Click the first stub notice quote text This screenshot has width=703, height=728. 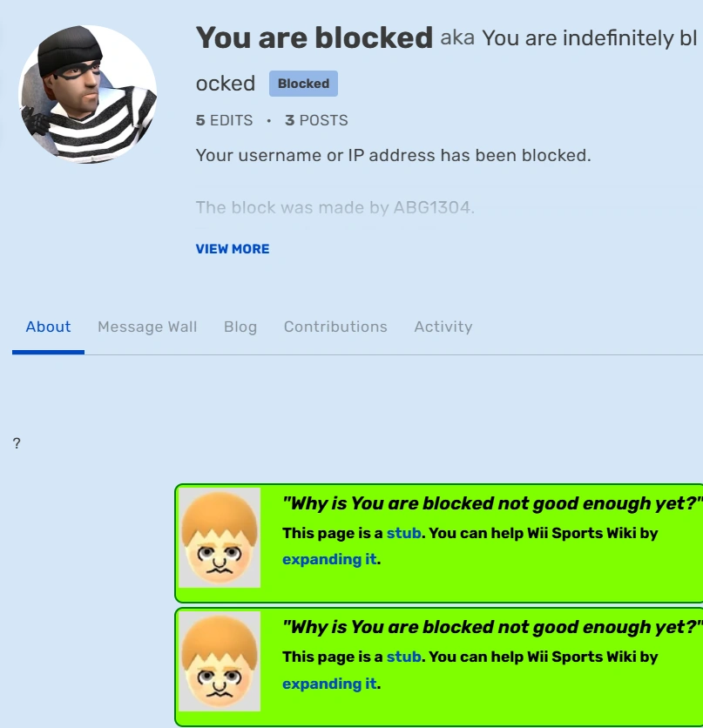pos(492,503)
